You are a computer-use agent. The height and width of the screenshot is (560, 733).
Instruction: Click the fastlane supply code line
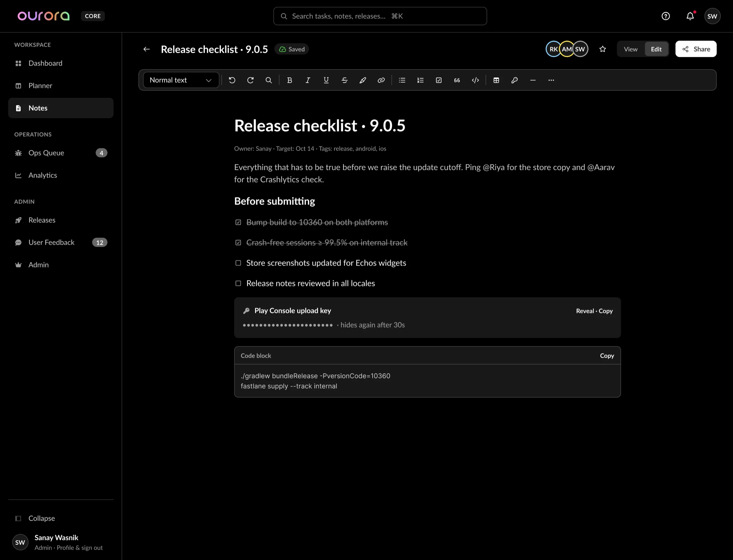(289, 386)
